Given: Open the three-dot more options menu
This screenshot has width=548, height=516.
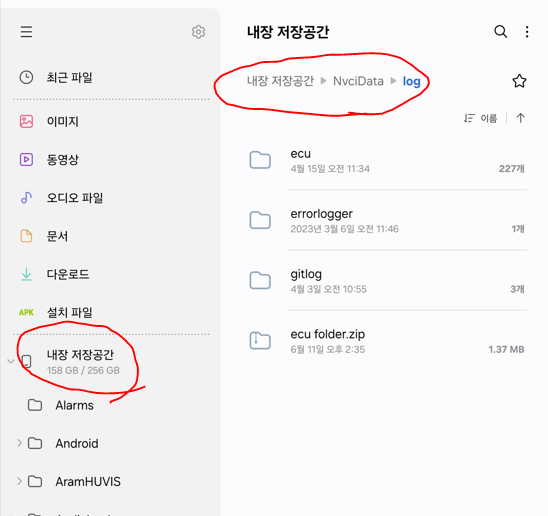Looking at the screenshot, I should [527, 32].
